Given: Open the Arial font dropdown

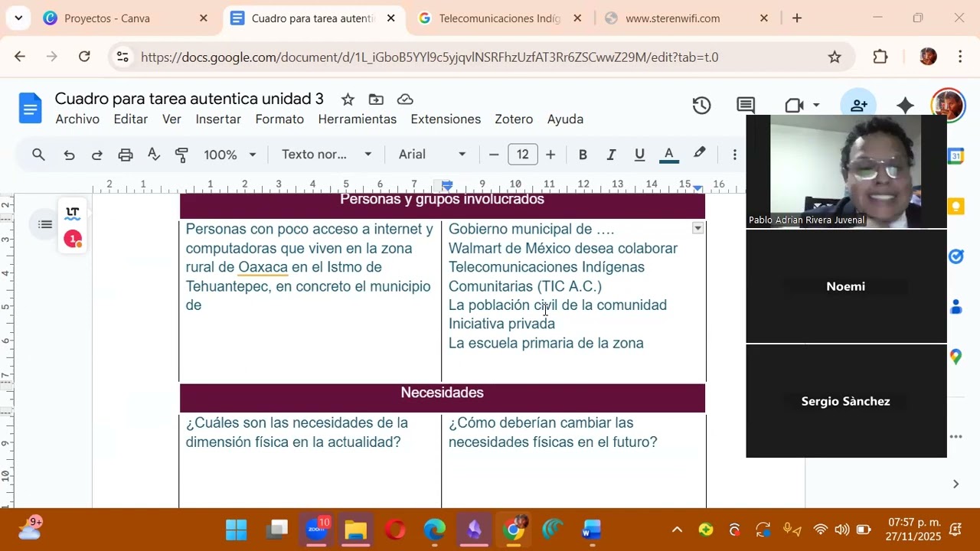Looking at the screenshot, I should click(432, 155).
